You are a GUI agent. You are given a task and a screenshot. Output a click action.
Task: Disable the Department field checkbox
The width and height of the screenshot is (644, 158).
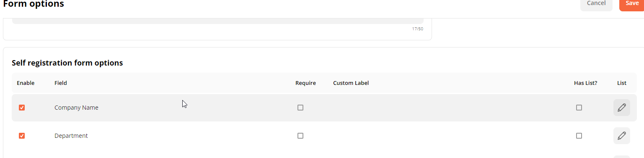pyautogui.click(x=22, y=136)
